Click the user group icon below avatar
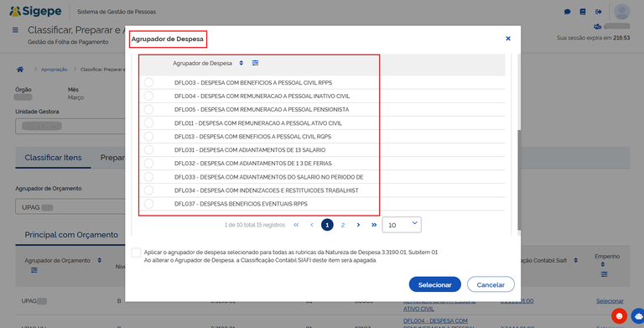Screen dimensions: 644x328 pyautogui.click(x=597, y=26)
